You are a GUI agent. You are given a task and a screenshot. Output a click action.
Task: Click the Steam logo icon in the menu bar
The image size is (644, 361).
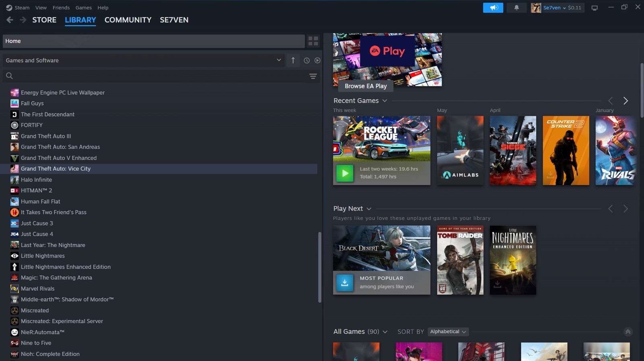click(x=9, y=8)
